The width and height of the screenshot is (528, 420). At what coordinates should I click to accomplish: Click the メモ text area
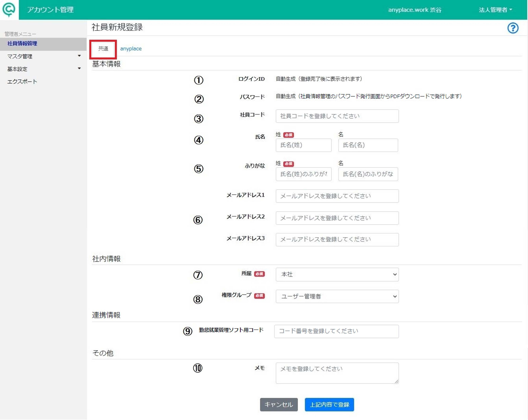coord(337,373)
